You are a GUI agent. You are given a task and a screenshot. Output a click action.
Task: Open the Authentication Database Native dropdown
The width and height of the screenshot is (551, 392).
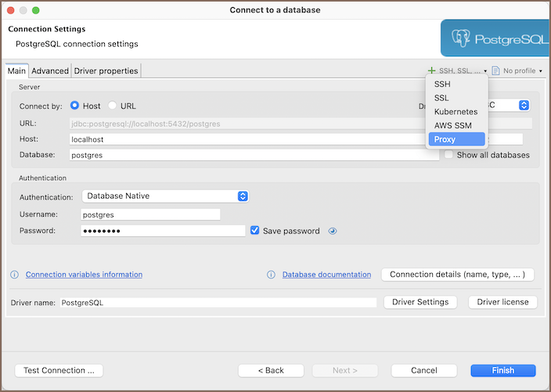point(165,196)
